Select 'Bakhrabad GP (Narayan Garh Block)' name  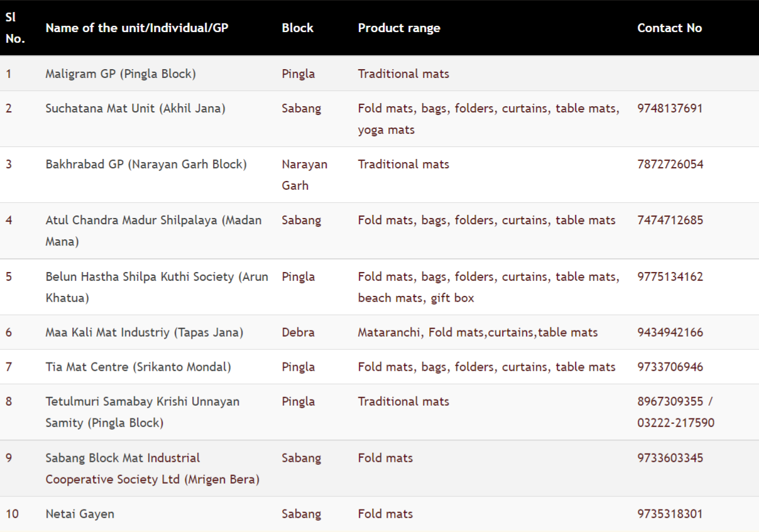point(146,164)
